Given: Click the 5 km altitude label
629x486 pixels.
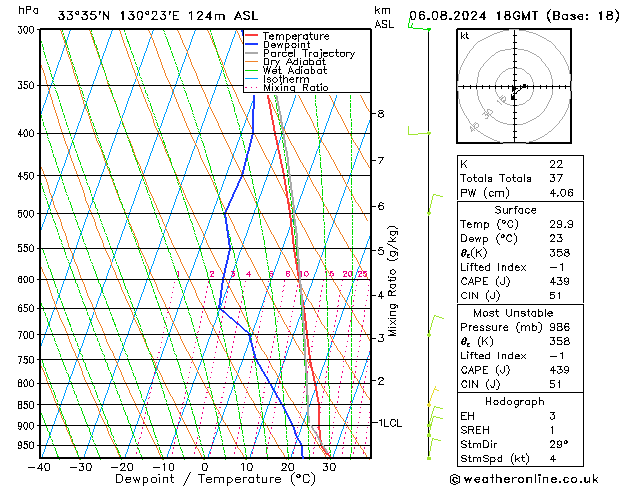Looking at the screenshot, I should tap(381, 251).
